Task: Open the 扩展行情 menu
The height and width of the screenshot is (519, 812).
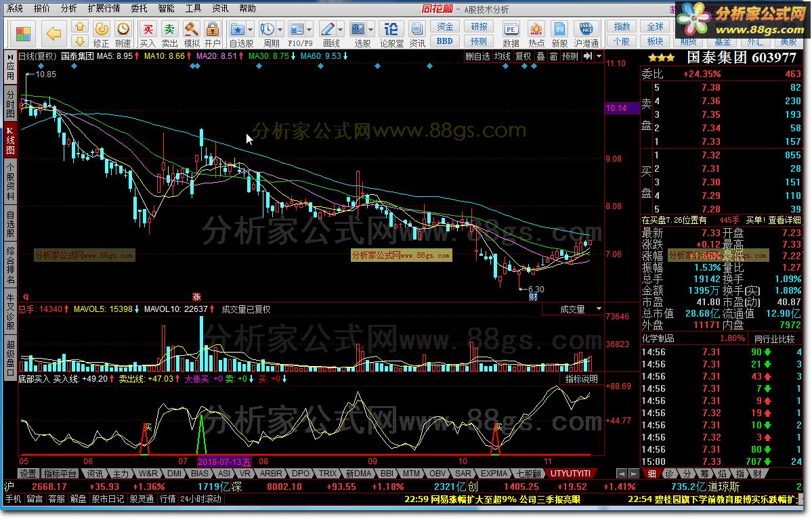Action: [104, 8]
